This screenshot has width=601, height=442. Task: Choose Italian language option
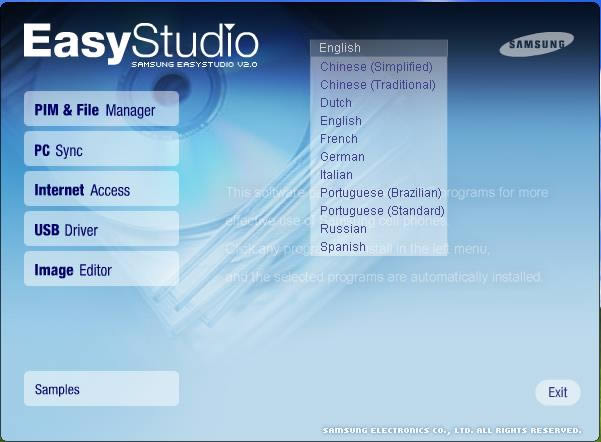pyautogui.click(x=379, y=175)
